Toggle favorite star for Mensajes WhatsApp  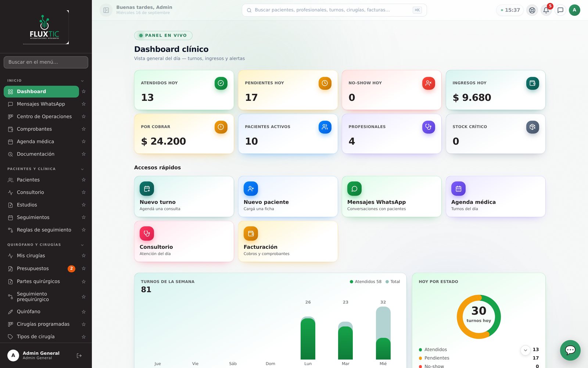point(83,104)
